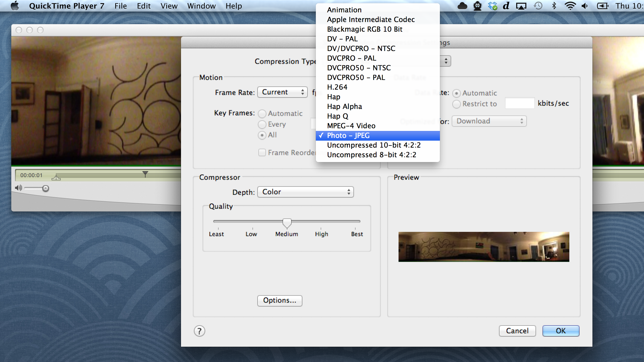This screenshot has height=362, width=644.
Task: Open the Optimized for Download dropdown
Action: click(x=489, y=121)
